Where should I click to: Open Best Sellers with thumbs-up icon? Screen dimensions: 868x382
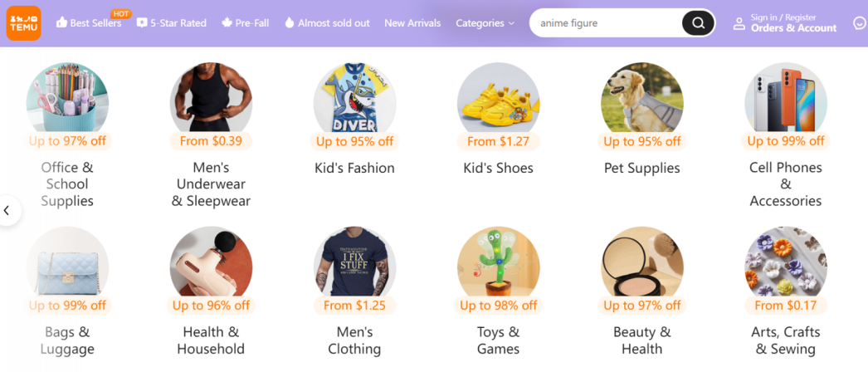coord(89,23)
